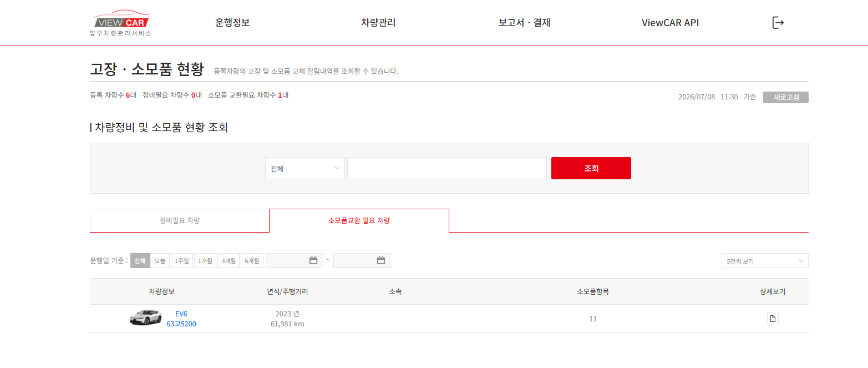
Task: Click the 정비필요 차량수 0대 summary text
Action: point(172,95)
